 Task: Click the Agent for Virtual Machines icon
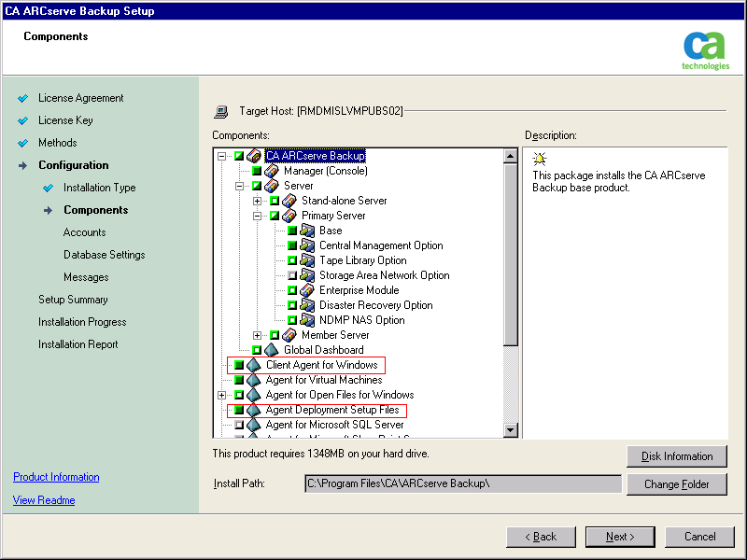pyautogui.click(x=253, y=380)
